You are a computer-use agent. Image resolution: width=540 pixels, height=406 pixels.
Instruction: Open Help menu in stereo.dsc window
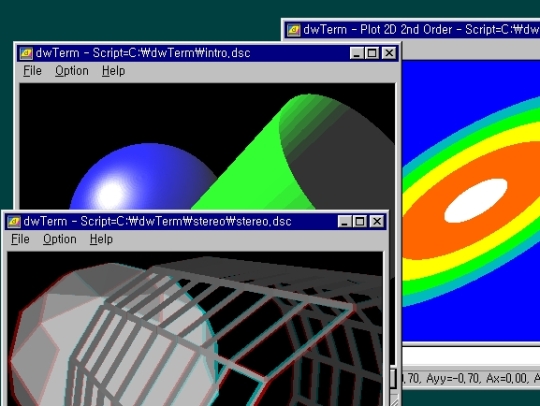101,239
